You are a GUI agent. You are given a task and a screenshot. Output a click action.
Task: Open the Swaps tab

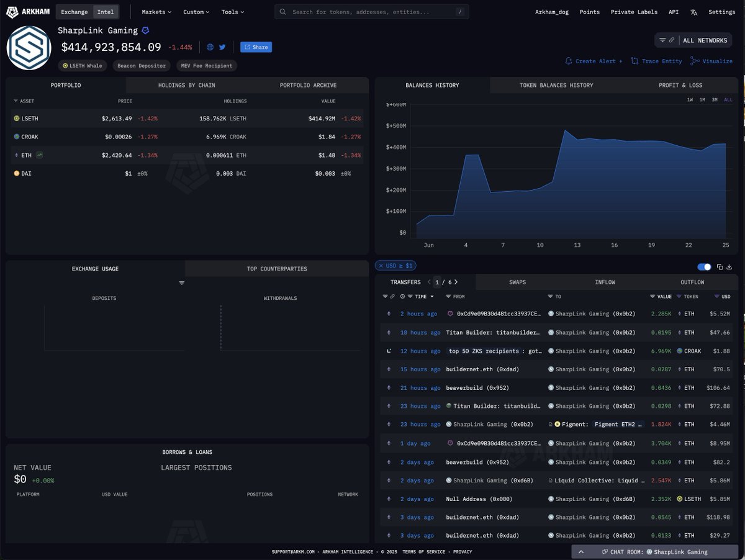click(517, 282)
